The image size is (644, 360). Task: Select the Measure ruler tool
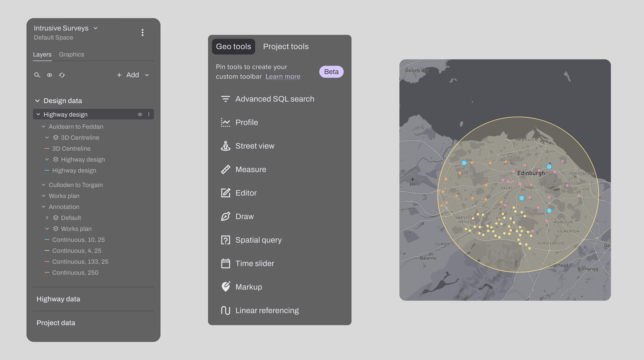pyautogui.click(x=225, y=169)
